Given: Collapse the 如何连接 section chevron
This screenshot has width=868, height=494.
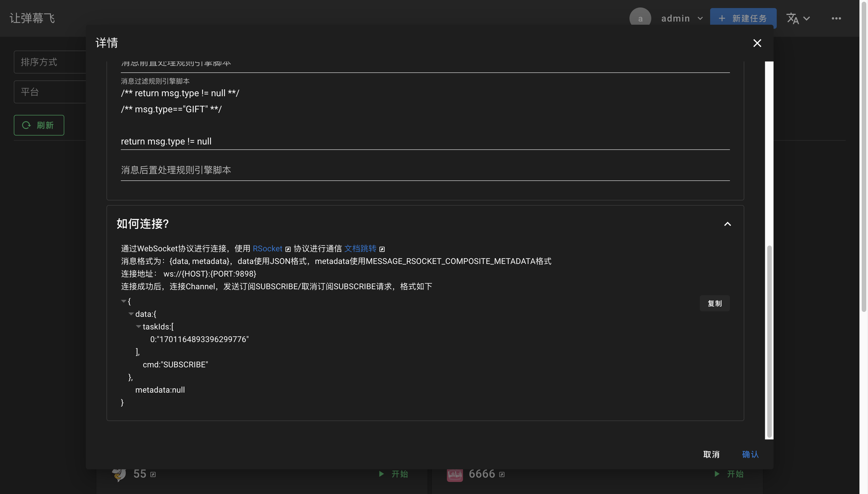Looking at the screenshot, I should click(x=728, y=224).
